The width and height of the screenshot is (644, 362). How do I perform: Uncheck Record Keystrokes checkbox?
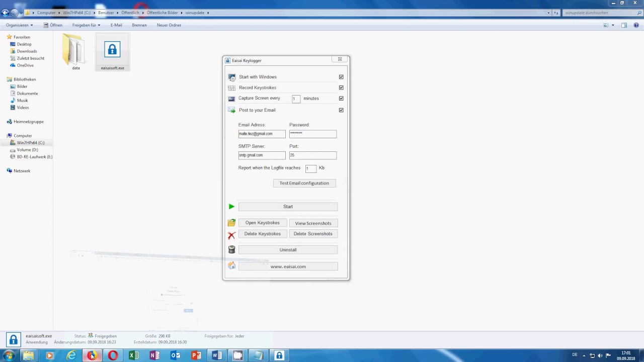click(341, 87)
